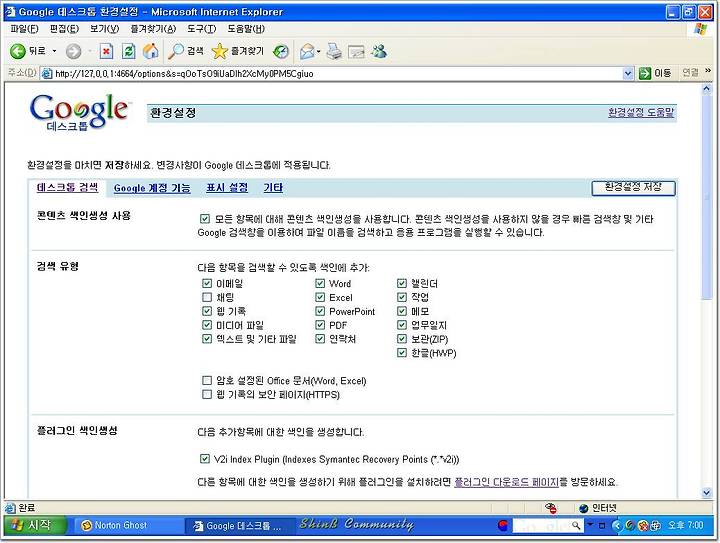720x543 pixels.
Task: Expand hidden tray icons arrow
Action: click(x=617, y=525)
